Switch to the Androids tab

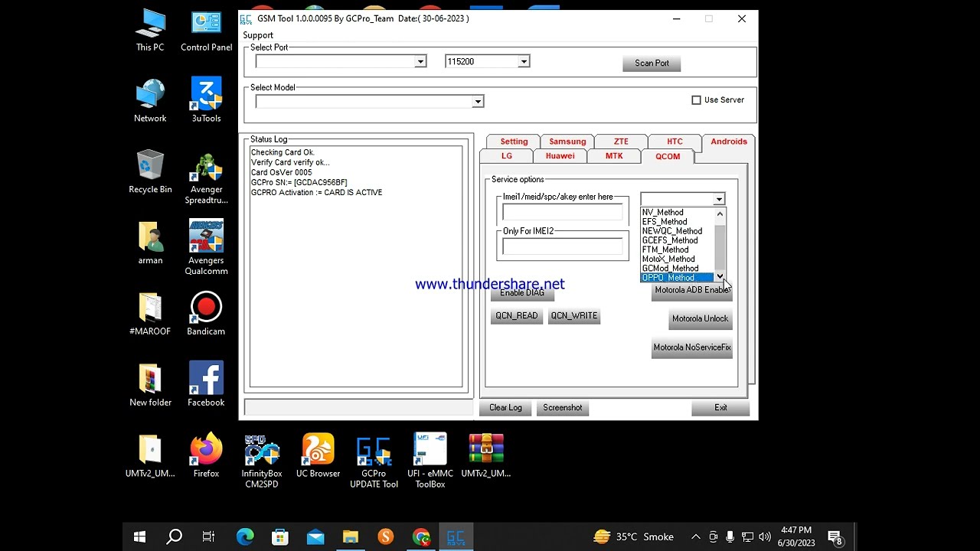[x=729, y=142]
